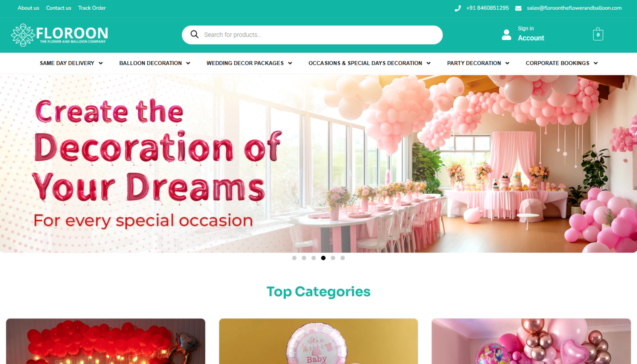Viewport: 637px width, 364px height.
Task: Expand the Corporate Bookings dropdown chevron
Action: pyautogui.click(x=596, y=63)
